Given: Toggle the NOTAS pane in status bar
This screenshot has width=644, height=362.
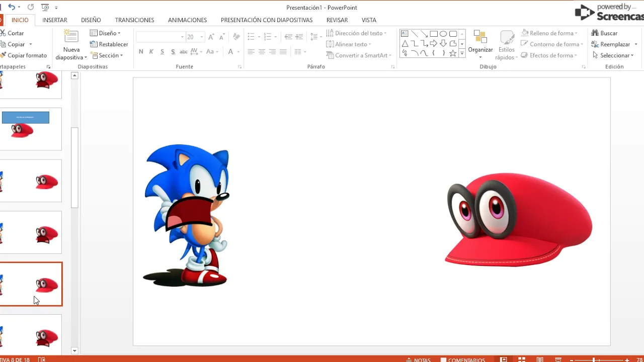Looking at the screenshot, I should point(418,360).
